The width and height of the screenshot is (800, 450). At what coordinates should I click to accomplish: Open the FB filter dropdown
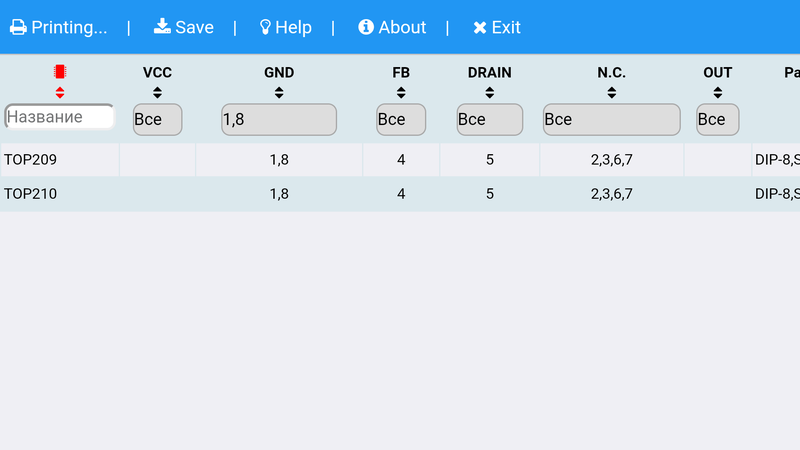pos(401,119)
